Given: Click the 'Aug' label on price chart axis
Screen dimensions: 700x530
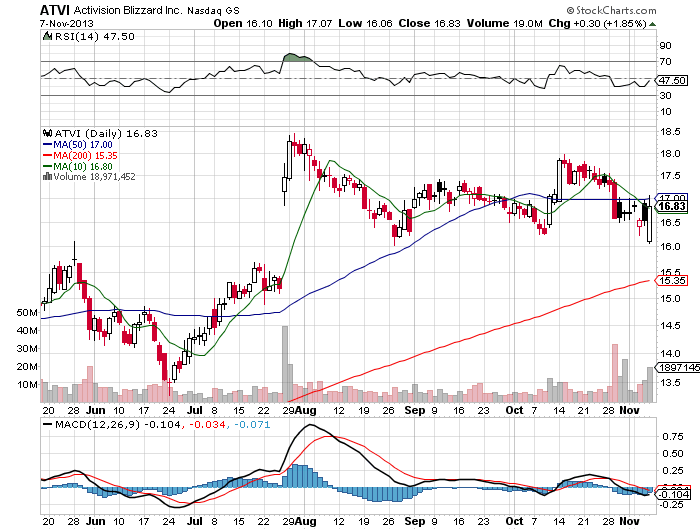Looking at the screenshot, I should [x=306, y=410].
